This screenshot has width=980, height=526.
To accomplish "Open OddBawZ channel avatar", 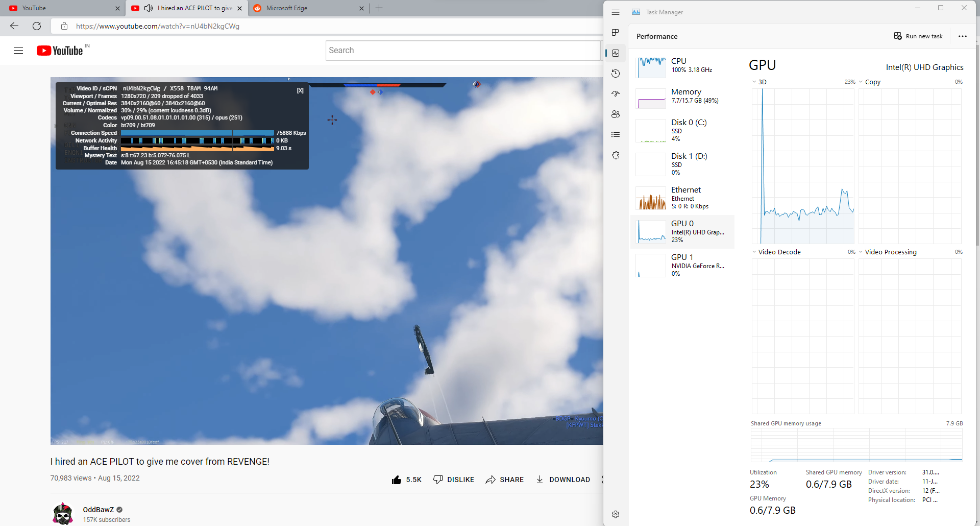I will coord(63,514).
